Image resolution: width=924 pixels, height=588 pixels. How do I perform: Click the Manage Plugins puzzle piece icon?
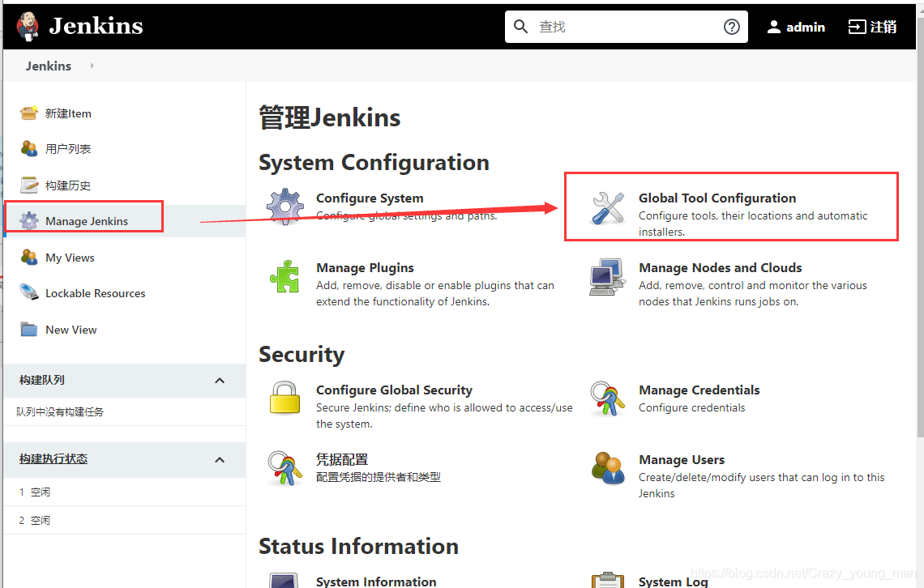pyautogui.click(x=285, y=277)
